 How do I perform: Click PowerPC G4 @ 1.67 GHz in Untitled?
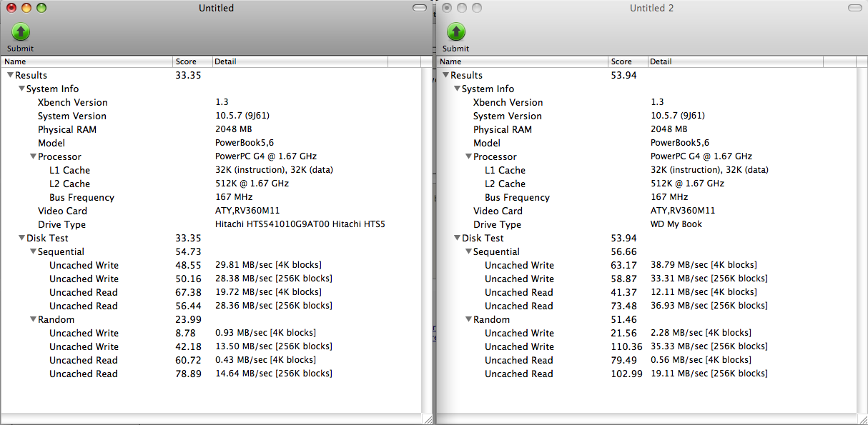[x=266, y=156]
